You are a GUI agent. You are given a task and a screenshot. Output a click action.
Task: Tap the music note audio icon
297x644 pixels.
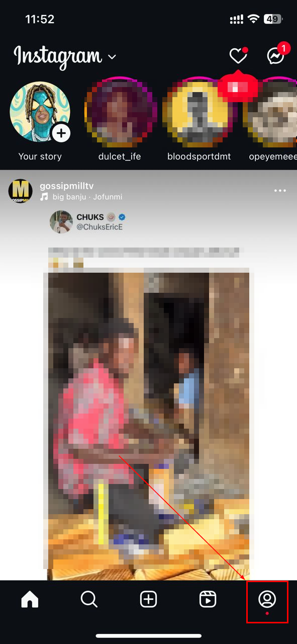pyautogui.click(x=44, y=197)
